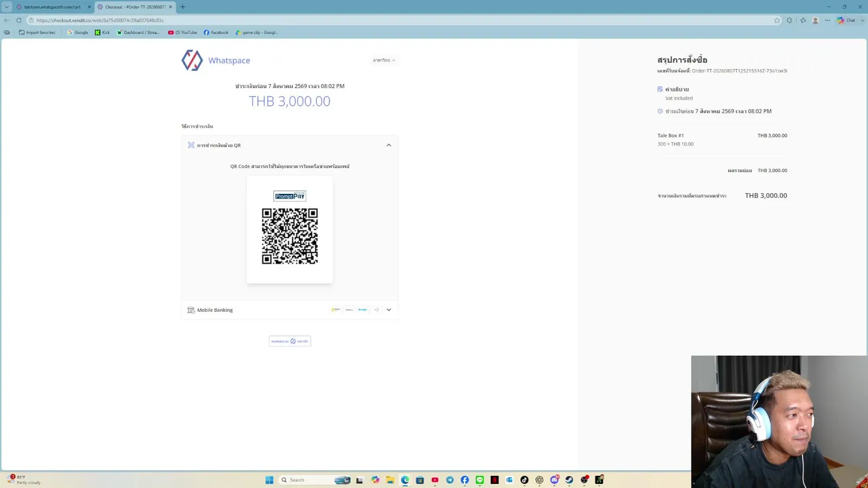Image resolution: width=868 pixels, height=488 pixels.
Task: Open TikTok from the taskbar
Action: tap(524, 480)
